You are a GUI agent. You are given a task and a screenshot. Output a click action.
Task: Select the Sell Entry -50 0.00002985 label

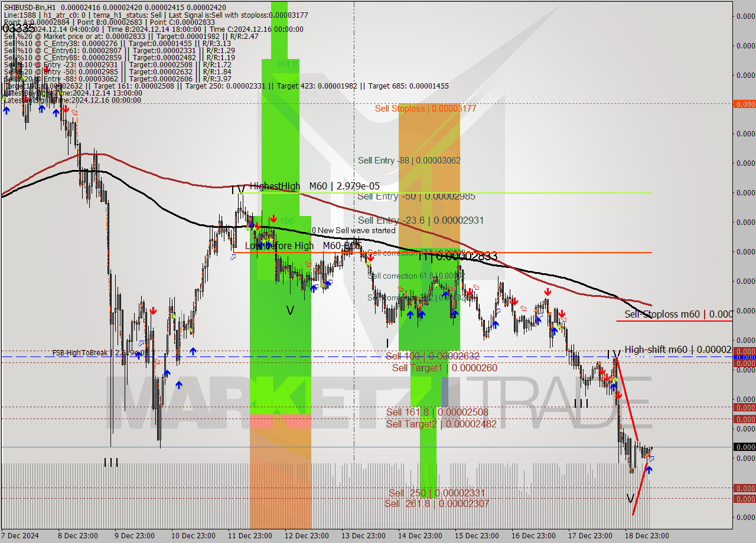tap(416, 197)
